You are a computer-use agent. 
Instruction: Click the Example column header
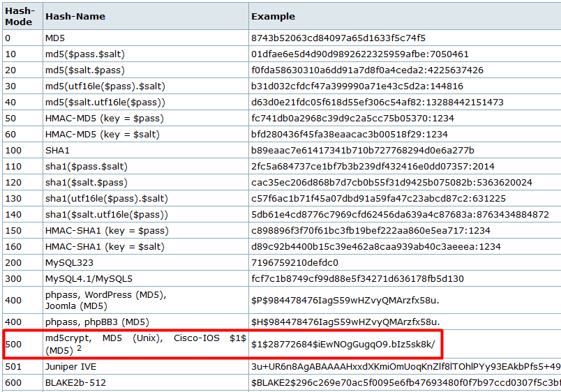(x=273, y=16)
